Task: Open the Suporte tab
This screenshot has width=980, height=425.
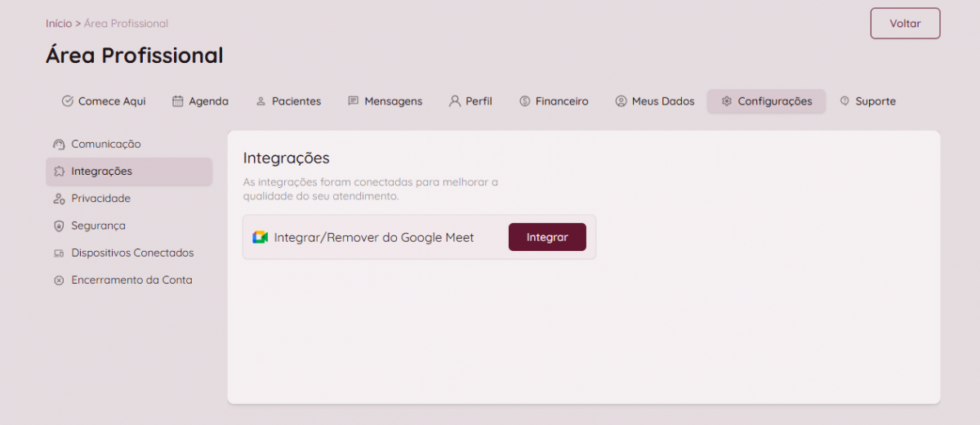Action: click(867, 101)
